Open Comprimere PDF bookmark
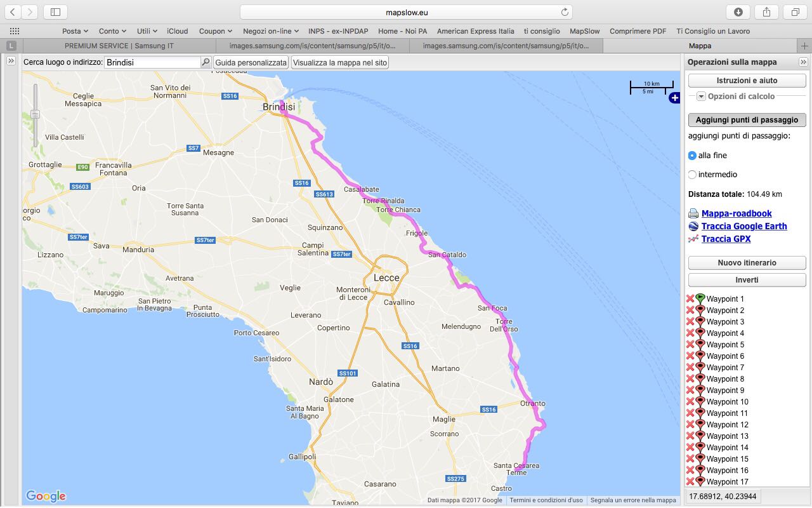The width and height of the screenshot is (812, 508). click(638, 31)
